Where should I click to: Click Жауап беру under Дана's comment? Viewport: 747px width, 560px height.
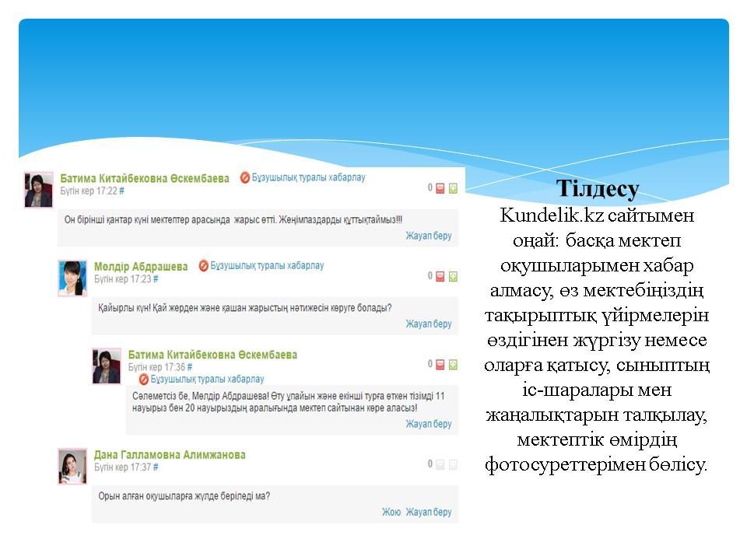(x=428, y=512)
